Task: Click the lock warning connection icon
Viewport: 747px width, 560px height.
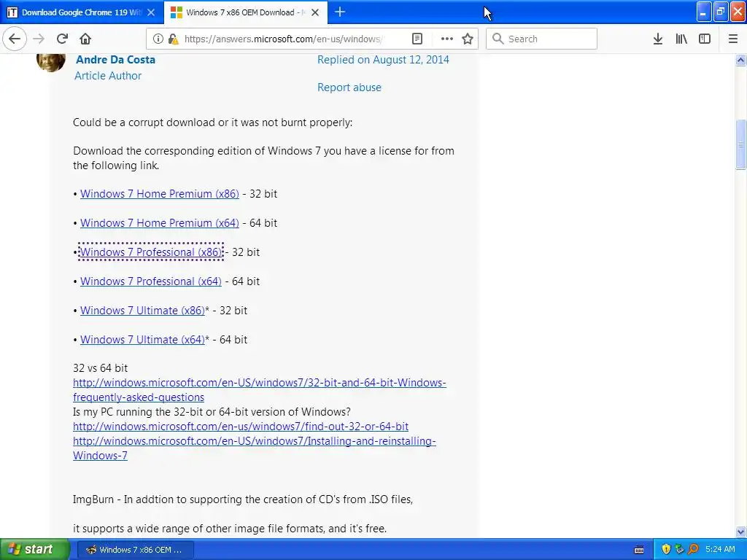Action: [173, 39]
